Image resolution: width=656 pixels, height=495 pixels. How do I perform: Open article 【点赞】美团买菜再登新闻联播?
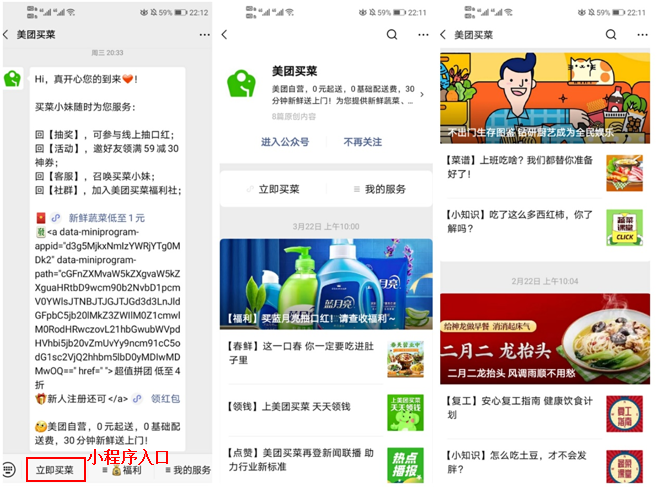pyautogui.click(x=301, y=459)
